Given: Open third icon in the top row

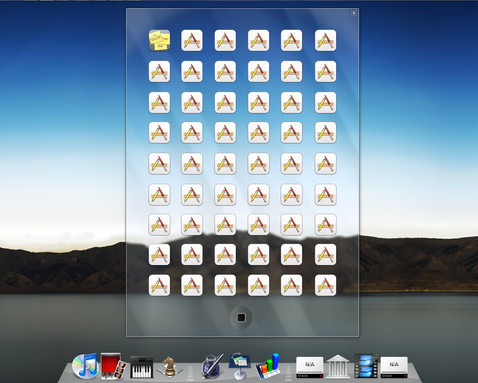Looking at the screenshot, I should [225, 40].
